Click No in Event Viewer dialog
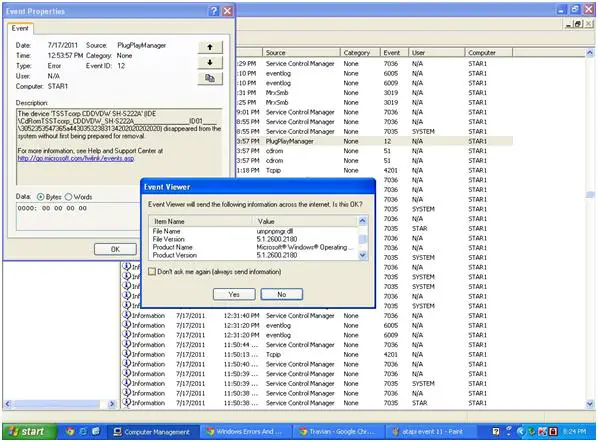 [x=281, y=294]
